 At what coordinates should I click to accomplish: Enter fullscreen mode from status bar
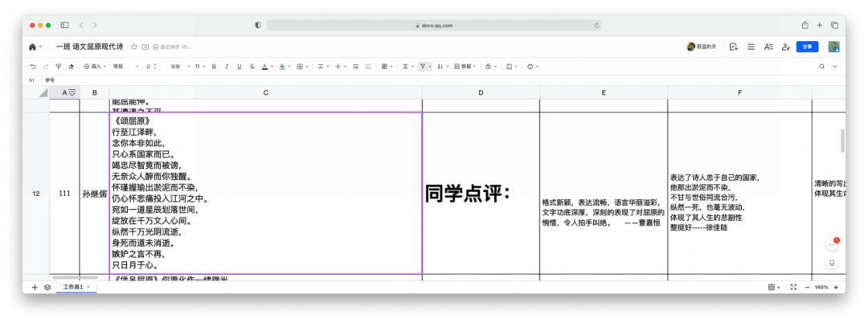pos(793,287)
